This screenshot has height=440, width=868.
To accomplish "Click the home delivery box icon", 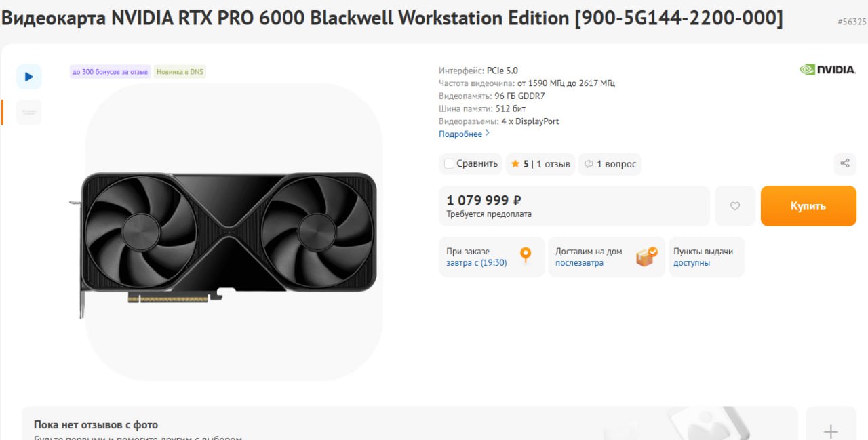I will click(646, 256).
